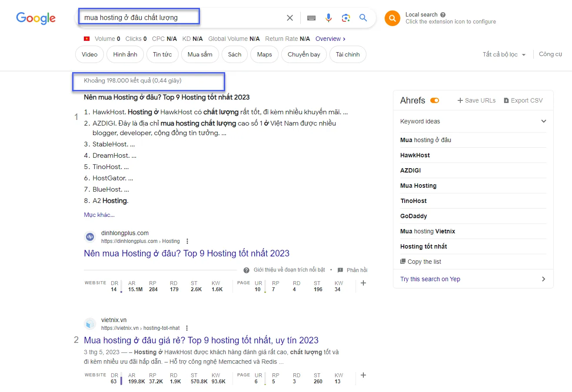This screenshot has width=572, height=392.
Task: Toggle the Ahrefs switch off
Action: pyautogui.click(x=435, y=100)
